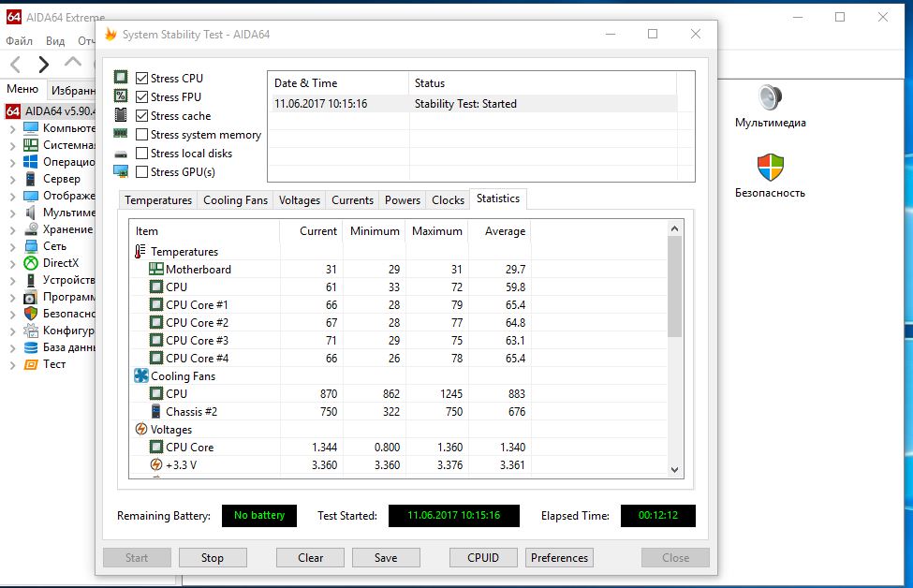This screenshot has width=913, height=588.
Task: Click the Forward arrow in AIDA64 toolbar
Action: (x=44, y=64)
